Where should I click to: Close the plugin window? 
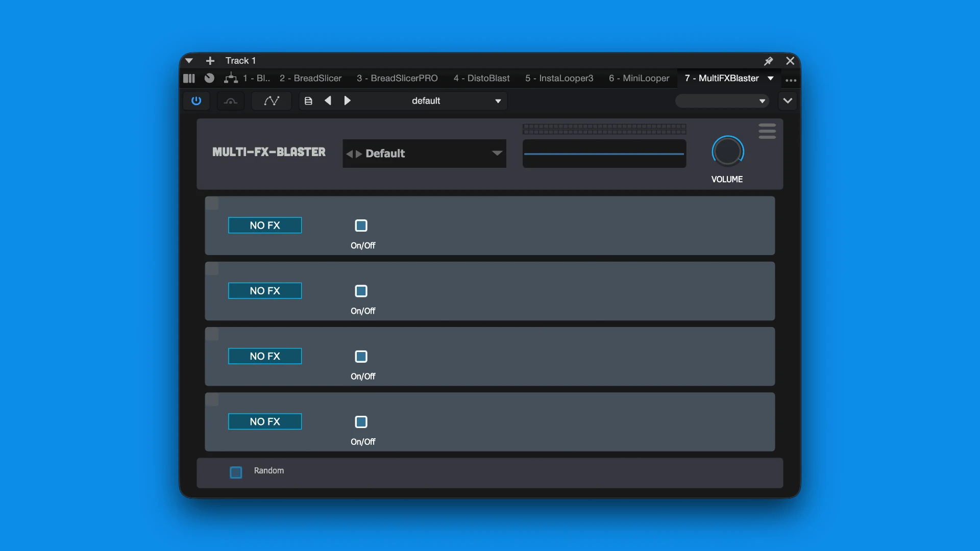(790, 61)
